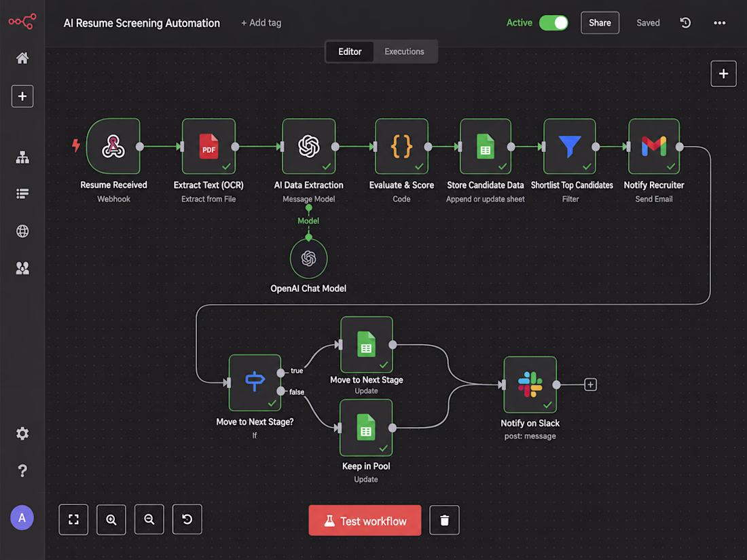Click the 'Append or update sheet' subtitle

(485, 199)
